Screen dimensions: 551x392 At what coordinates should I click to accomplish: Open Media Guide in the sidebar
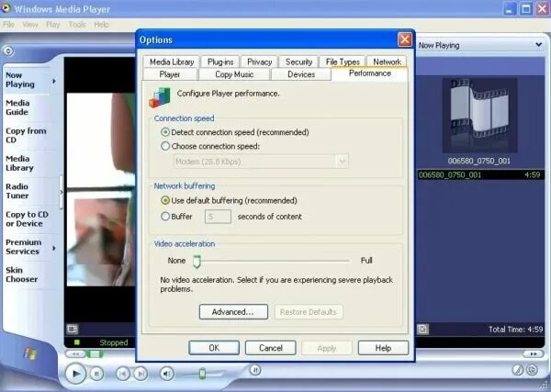17,107
